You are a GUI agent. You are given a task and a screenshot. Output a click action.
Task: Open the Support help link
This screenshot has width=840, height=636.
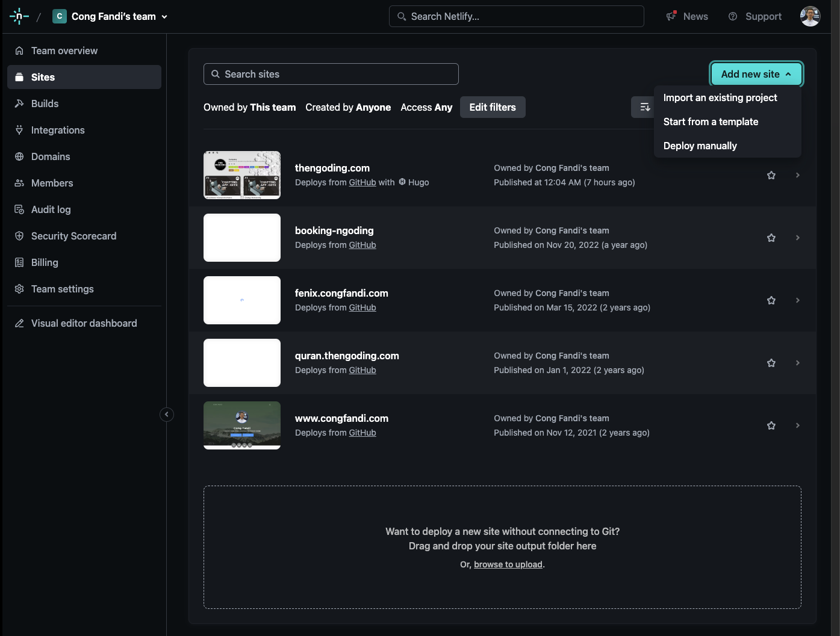tap(755, 16)
